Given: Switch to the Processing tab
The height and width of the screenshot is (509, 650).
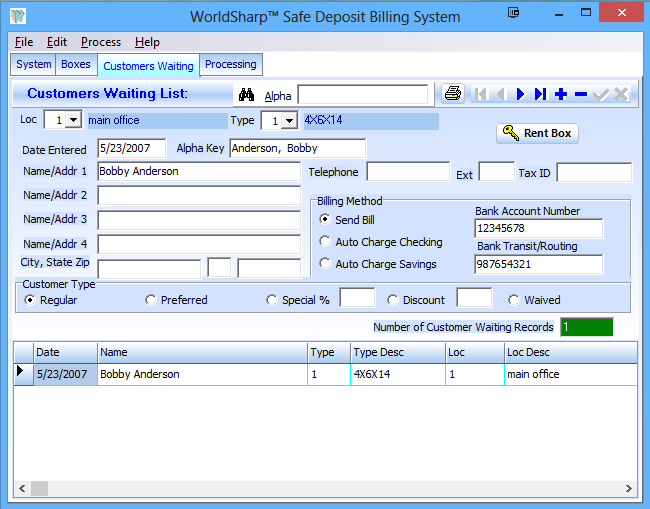Looking at the screenshot, I should click(231, 65).
